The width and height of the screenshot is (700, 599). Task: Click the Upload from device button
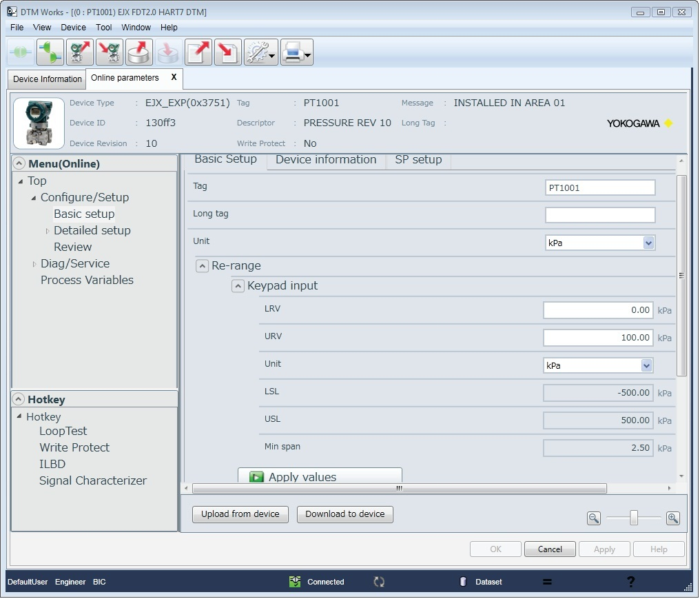tap(240, 514)
